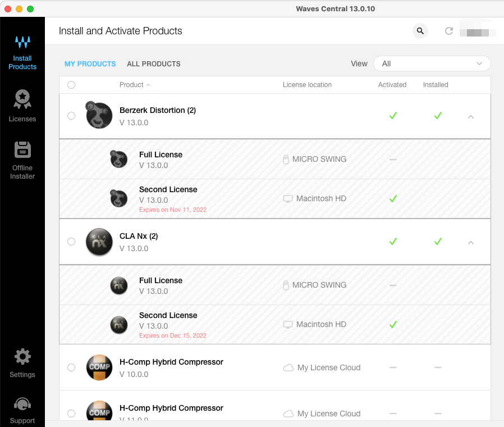Click the CLA Nx (2) product icon
The image size is (504, 427).
click(99, 242)
